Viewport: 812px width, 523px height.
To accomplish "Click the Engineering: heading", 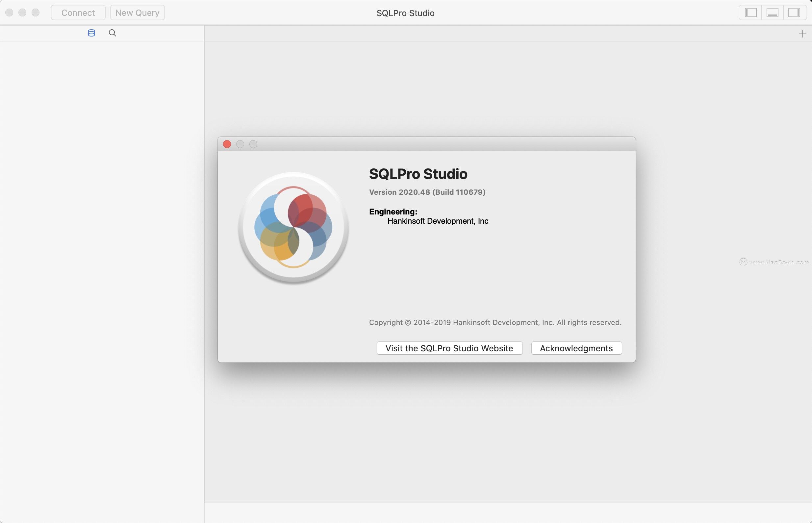I will (393, 212).
